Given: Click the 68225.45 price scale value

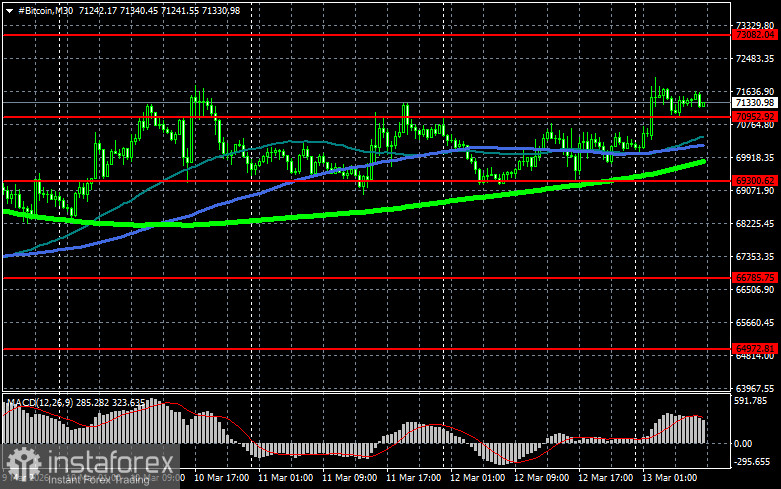Looking at the screenshot, I should 755,224.
